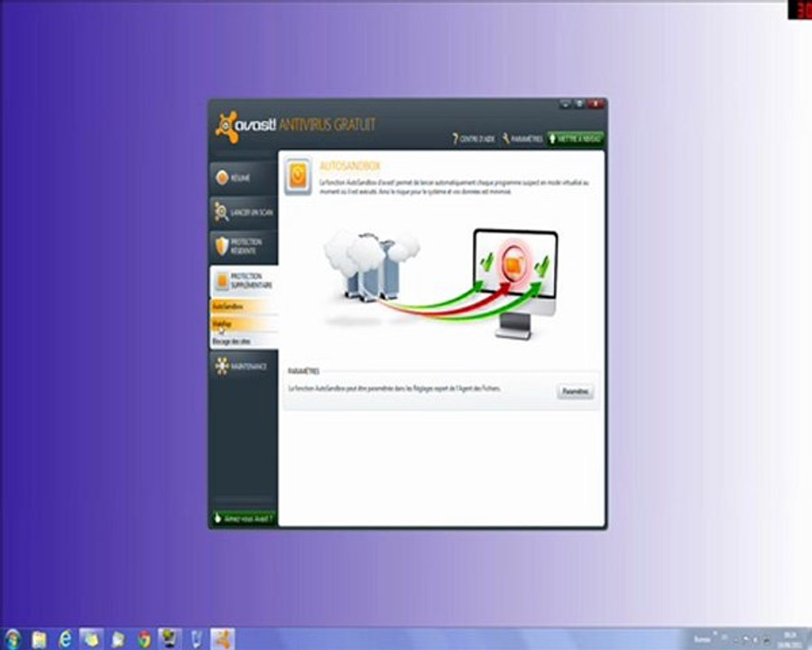This screenshot has width=812, height=650.
Task: Click the green Mettre à niveau button
Action: 576,139
